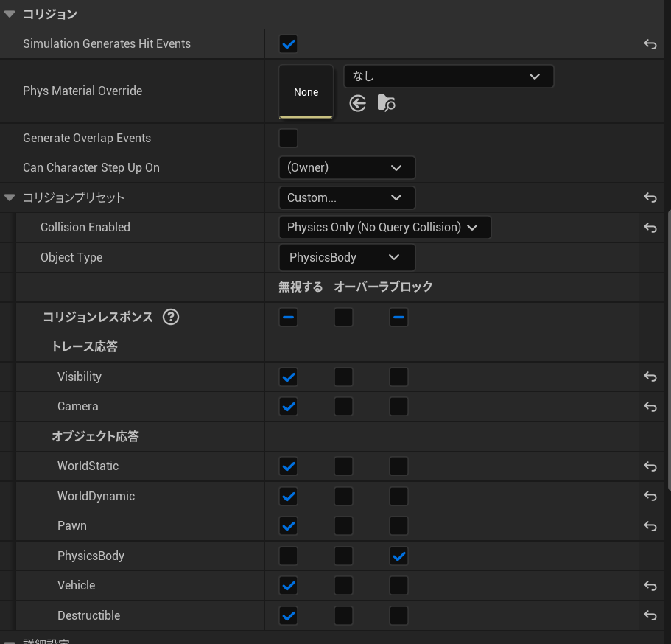This screenshot has height=644, width=671.
Task: Collapse the コリジョン section
Action: (10, 14)
